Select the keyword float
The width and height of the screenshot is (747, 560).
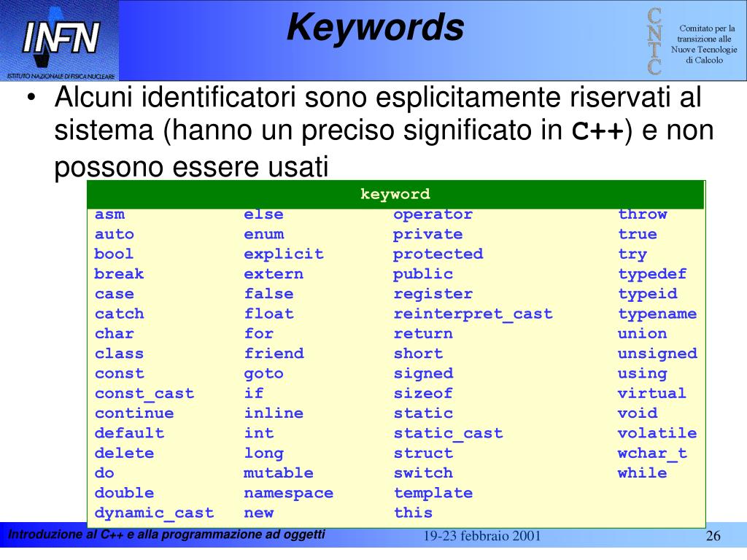point(269,314)
